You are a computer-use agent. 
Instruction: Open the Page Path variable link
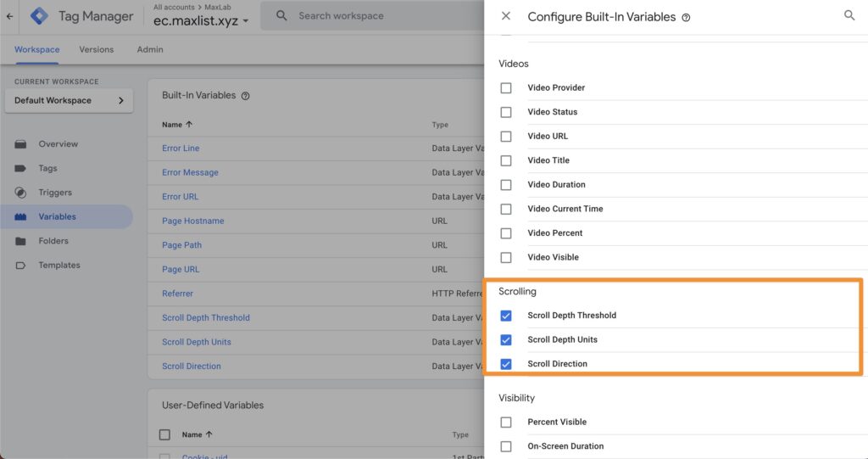(181, 245)
